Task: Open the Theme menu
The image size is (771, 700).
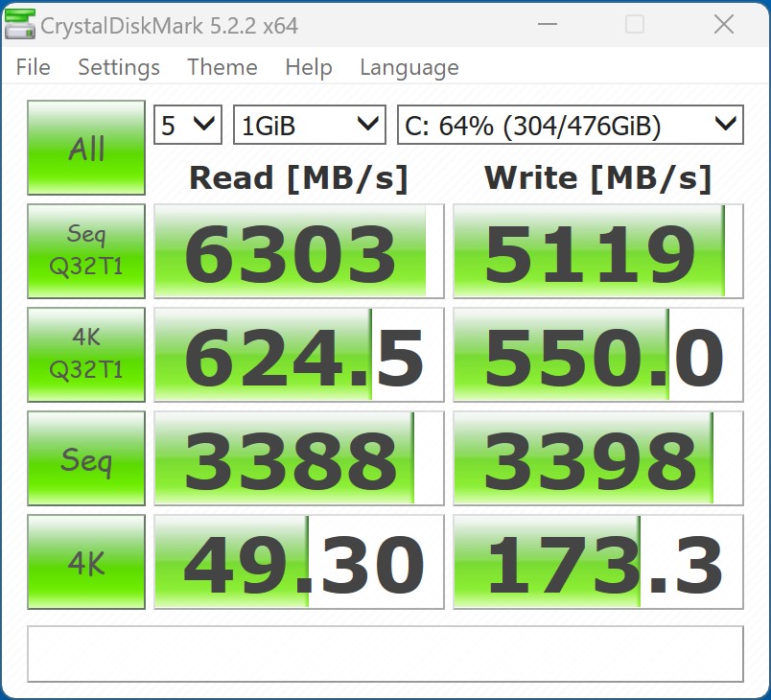Action: pos(222,67)
